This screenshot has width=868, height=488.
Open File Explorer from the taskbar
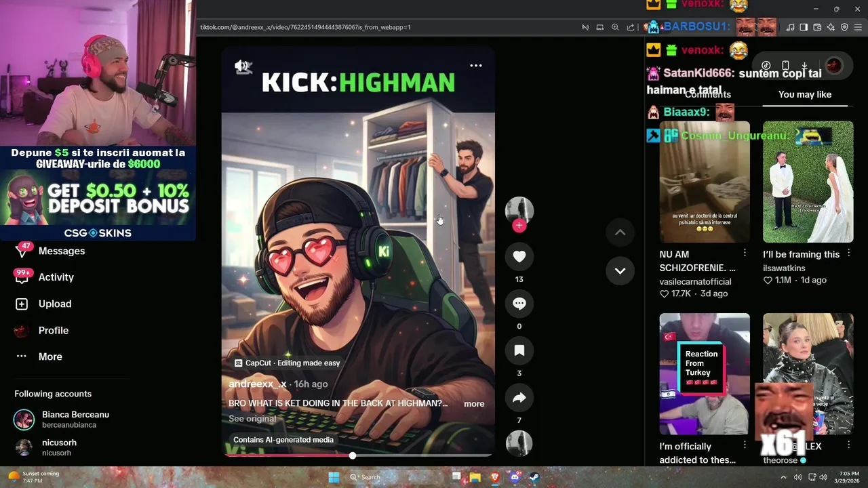475,477
